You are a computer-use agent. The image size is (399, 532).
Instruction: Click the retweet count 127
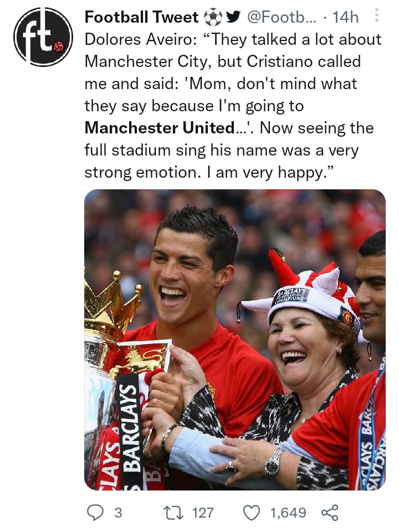203,513
